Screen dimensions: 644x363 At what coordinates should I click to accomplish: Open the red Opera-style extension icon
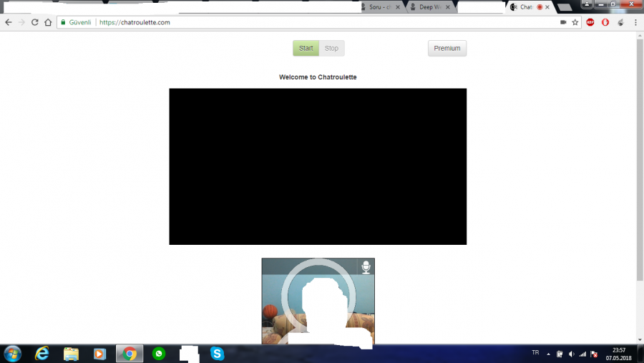click(x=605, y=22)
